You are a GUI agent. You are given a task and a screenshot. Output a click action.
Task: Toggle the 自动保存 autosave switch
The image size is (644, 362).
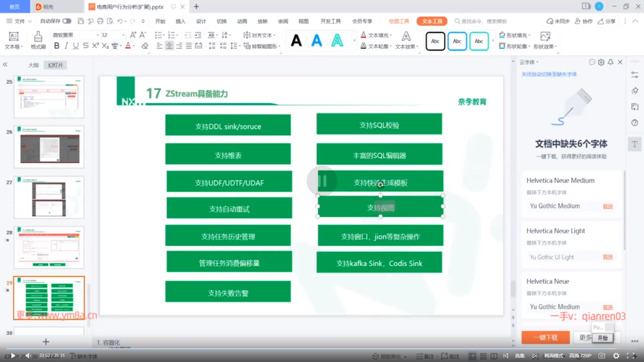tap(67, 21)
